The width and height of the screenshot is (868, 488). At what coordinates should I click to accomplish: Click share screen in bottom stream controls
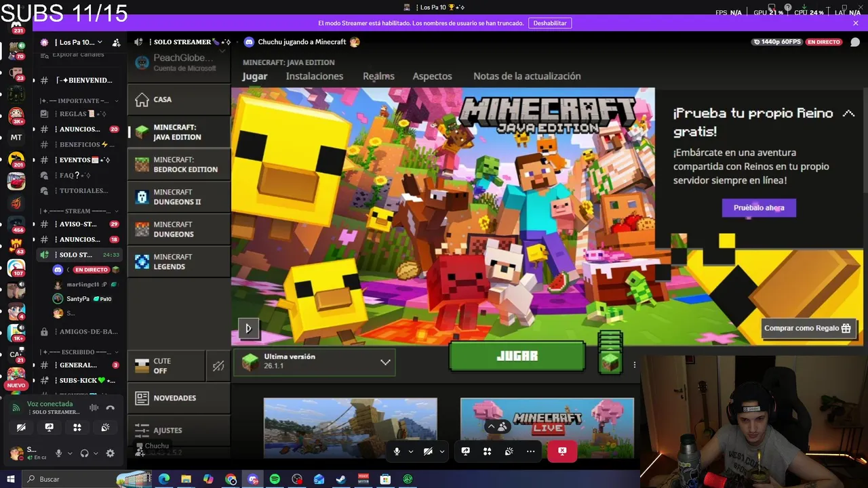click(x=465, y=451)
